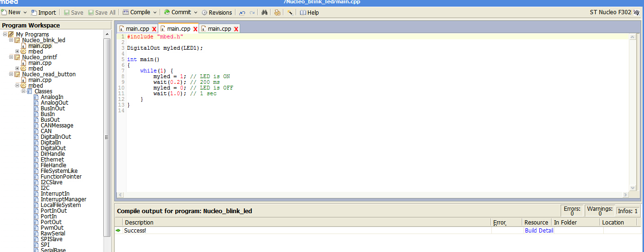Open the ST Nucleo F302 board selector

pos(614,12)
